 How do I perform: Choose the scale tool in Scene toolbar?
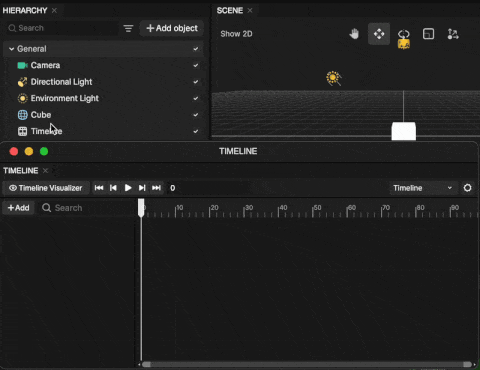(x=428, y=34)
